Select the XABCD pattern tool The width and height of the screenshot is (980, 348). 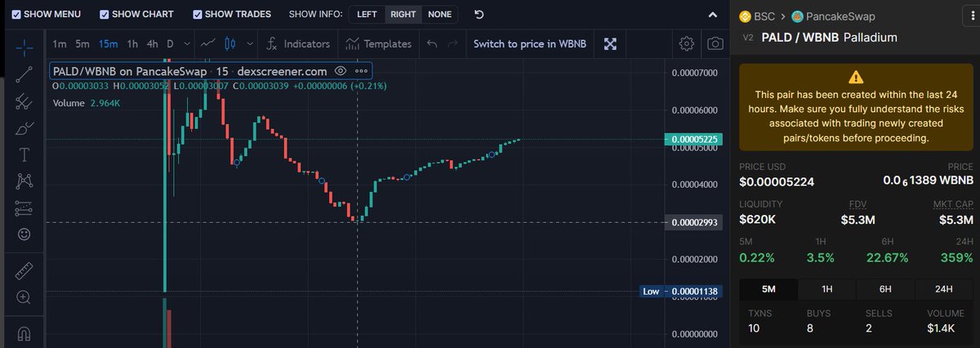point(24,181)
